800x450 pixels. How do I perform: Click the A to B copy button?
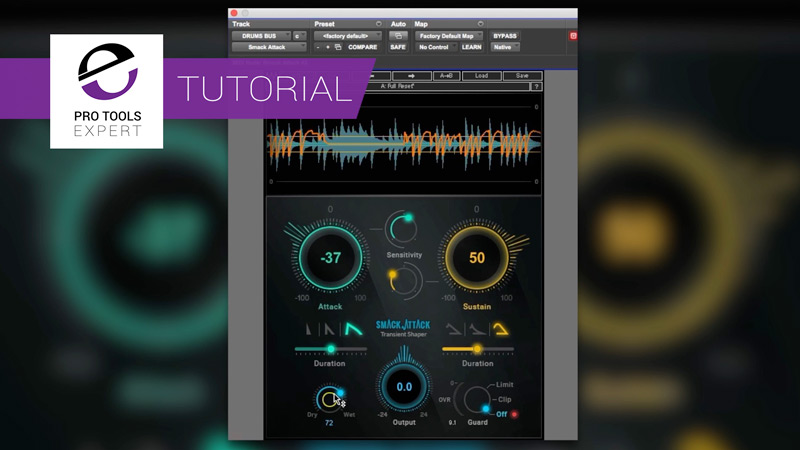point(446,76)
